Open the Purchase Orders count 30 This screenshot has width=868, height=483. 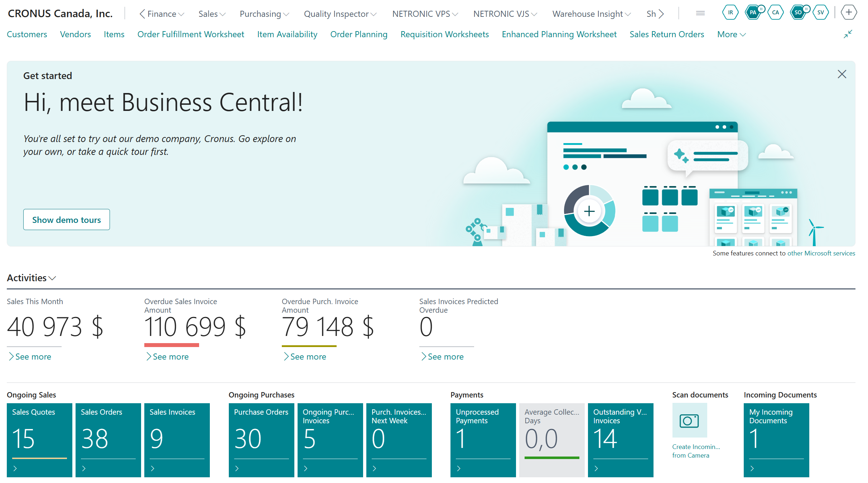248,439
